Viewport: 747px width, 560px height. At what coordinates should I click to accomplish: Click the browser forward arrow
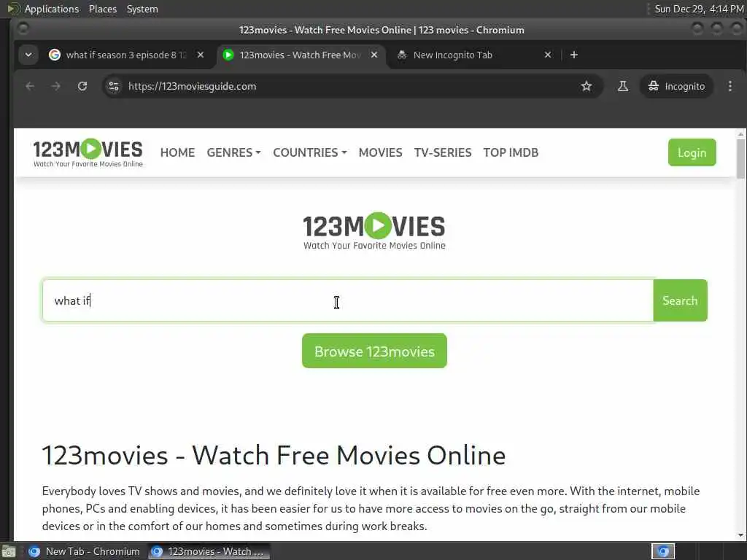[x=55, y=86]
